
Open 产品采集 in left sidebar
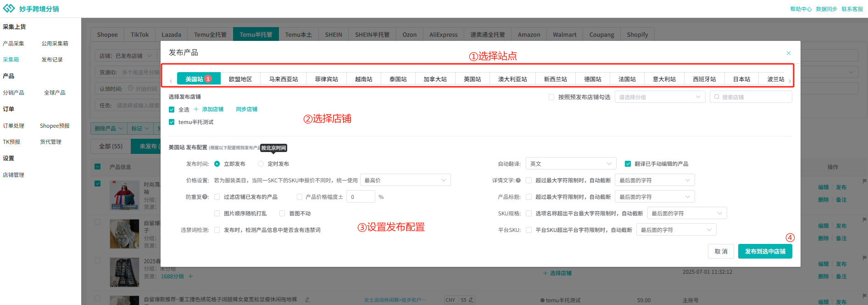tap(13, 44)
